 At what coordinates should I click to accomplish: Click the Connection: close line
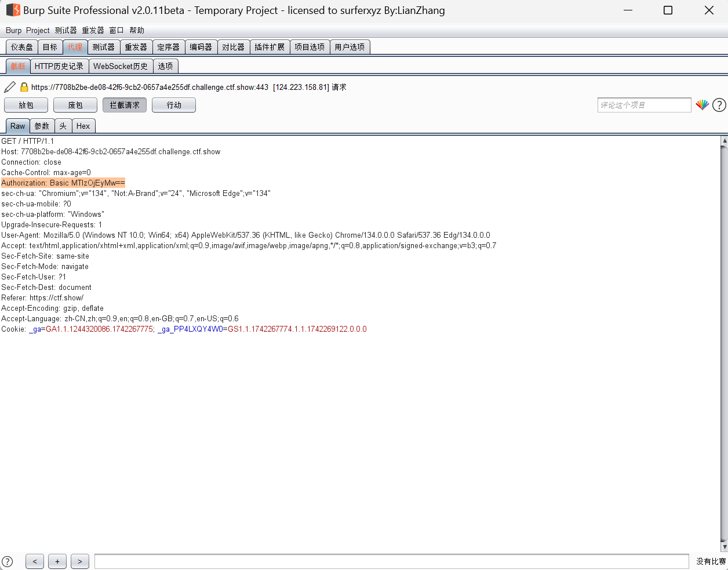point(31,162)
